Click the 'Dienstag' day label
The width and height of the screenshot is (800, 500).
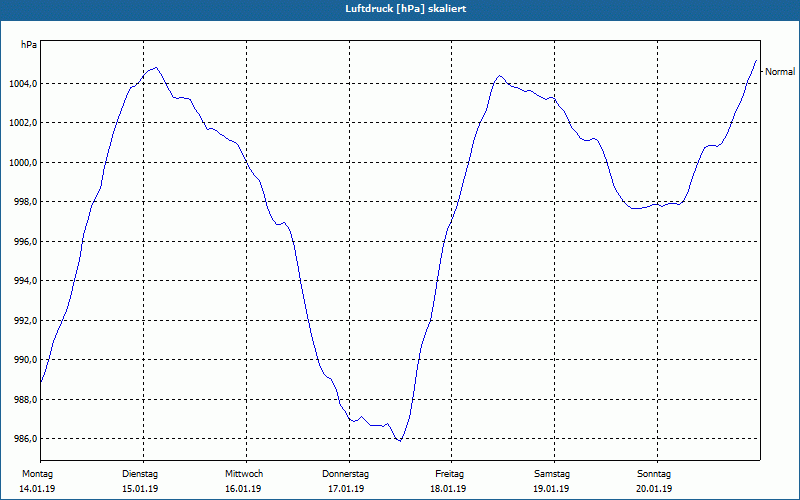pyautogui.click(x=140, y=474)
